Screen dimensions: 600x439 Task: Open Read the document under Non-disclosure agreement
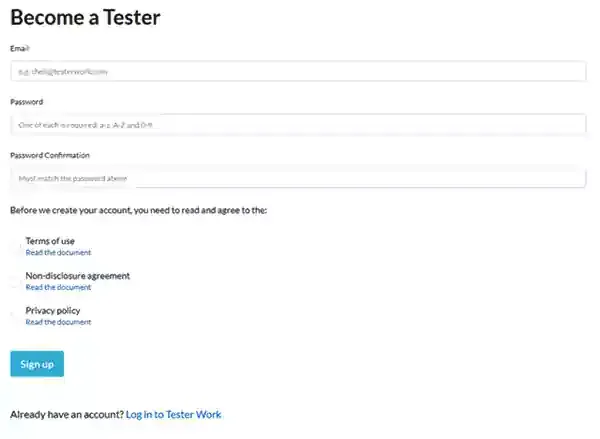58,288
